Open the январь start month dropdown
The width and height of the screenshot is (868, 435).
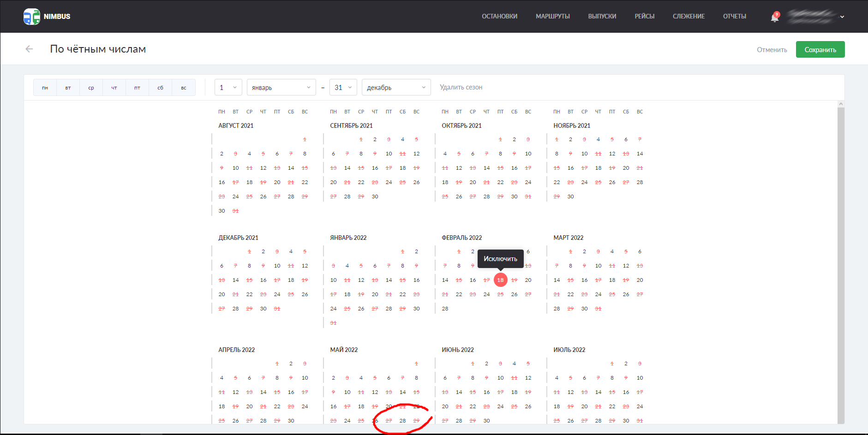pos(281,88)
